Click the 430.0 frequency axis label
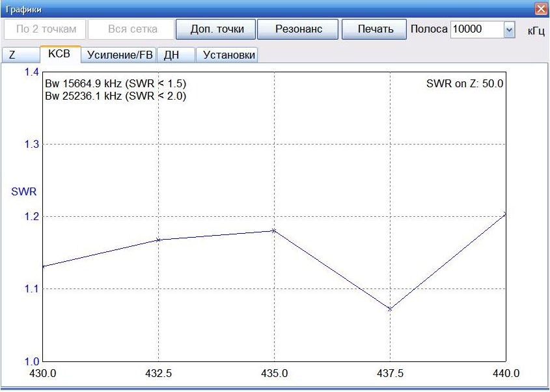Image resolution: width=550 pixels, height=392 pixels. pyautogui.click(x=43, y=373)
